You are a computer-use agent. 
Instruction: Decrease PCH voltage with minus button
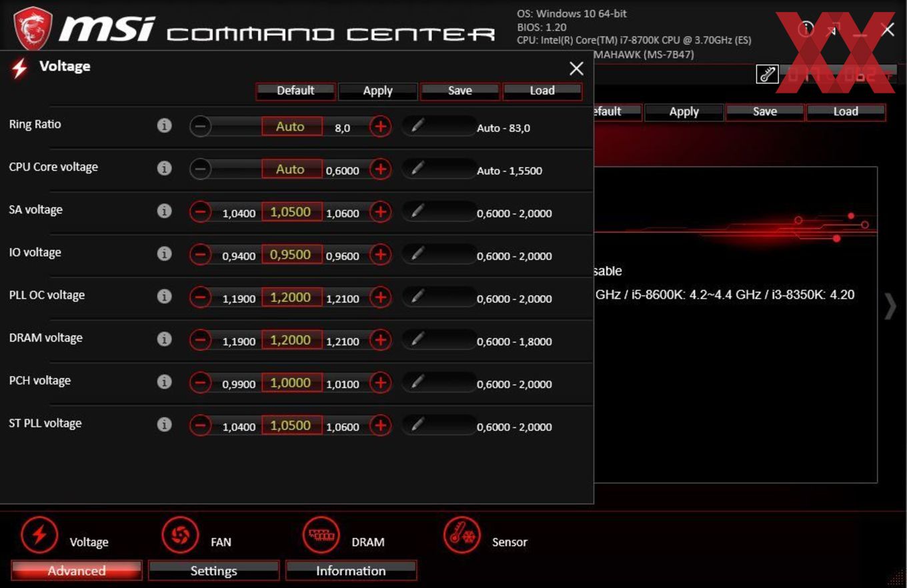pyautogui.click(x=200, y=383)
